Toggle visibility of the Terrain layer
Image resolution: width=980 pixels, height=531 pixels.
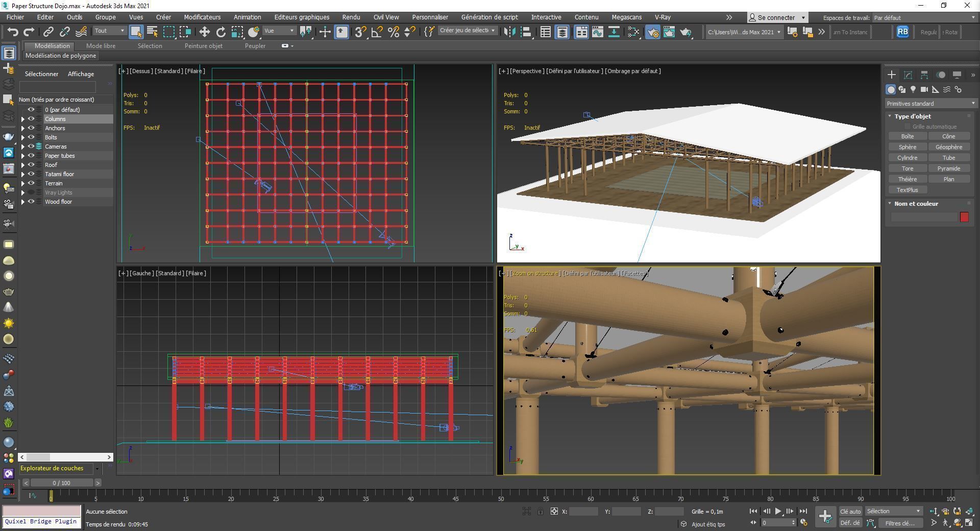pyautogui.click(x=31, y=183)
